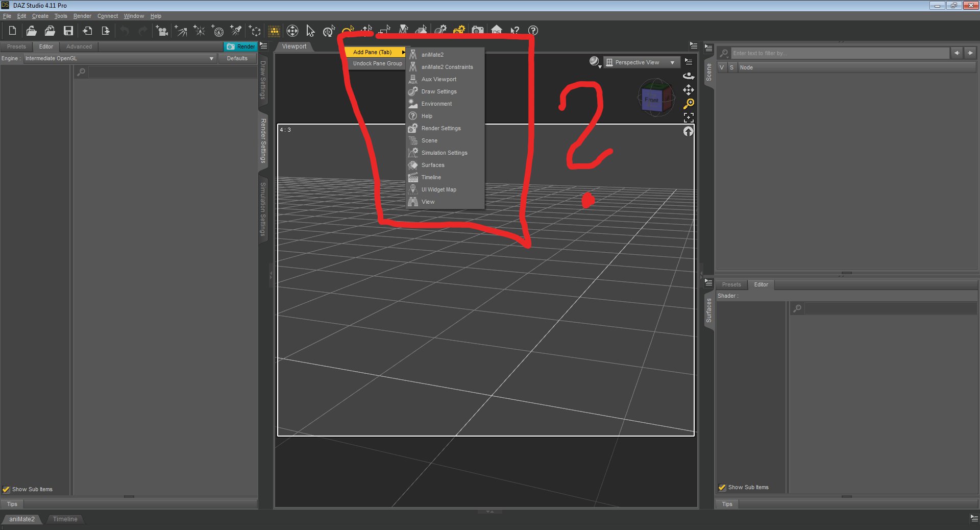Create a new null object
Viewport: 980px width, 530px height.
[254, 31]
